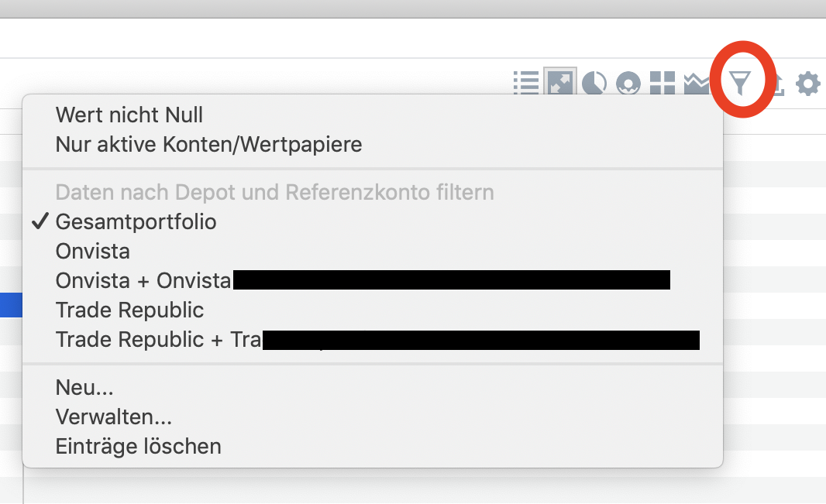Choose 'Einträge löschen' in the menu
The height and width of the screenshot is (504, 826).
(139, 447)
